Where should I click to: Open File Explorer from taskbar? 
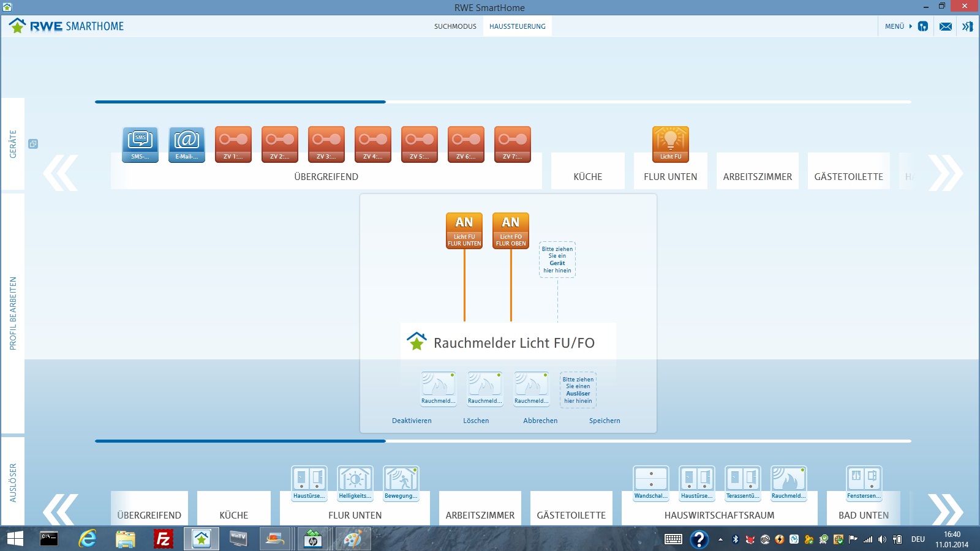click(126, 539)
